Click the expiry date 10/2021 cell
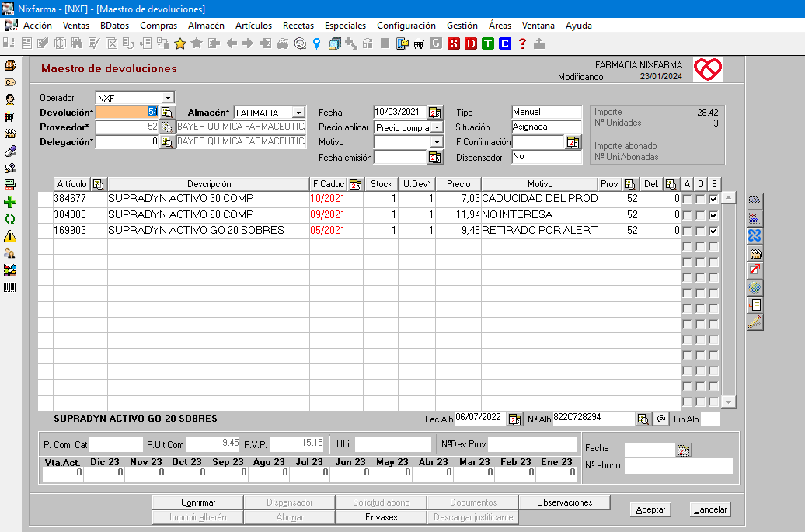 (x=336, y=199)
